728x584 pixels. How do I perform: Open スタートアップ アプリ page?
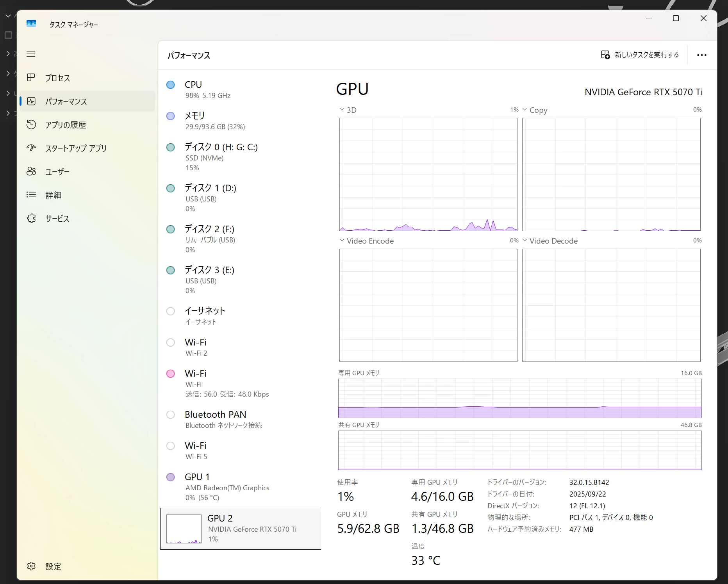[x=87, y=148]
